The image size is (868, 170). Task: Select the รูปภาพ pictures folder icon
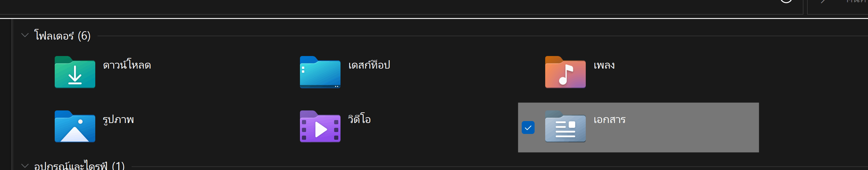75,127
